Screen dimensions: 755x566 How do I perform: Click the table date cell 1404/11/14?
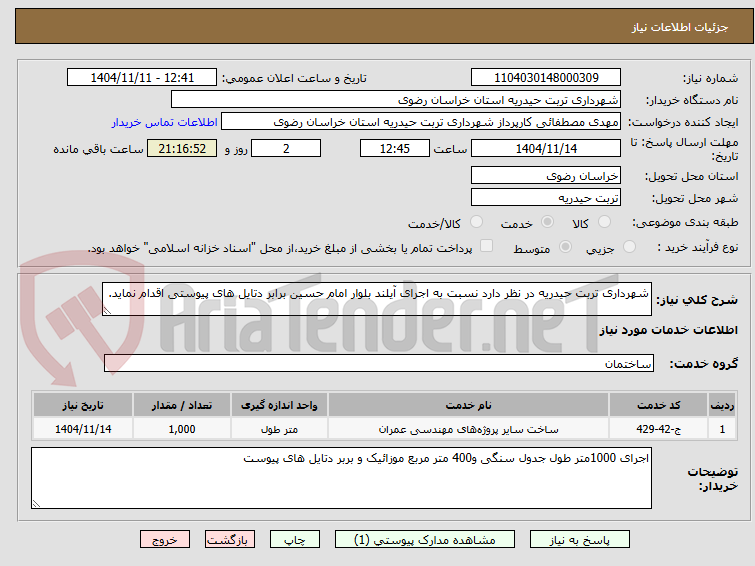[x=83, y=429]
